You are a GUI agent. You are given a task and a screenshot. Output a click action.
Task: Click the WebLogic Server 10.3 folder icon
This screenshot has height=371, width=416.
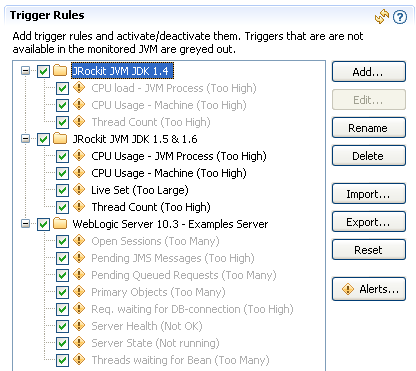point(60,224)
